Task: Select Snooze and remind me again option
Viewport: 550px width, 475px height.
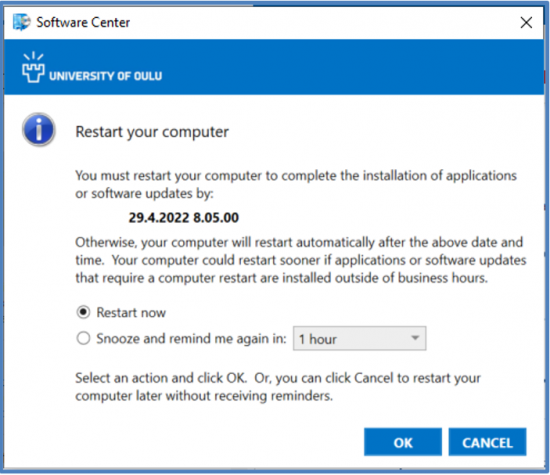Action: [x=83, y=339]
